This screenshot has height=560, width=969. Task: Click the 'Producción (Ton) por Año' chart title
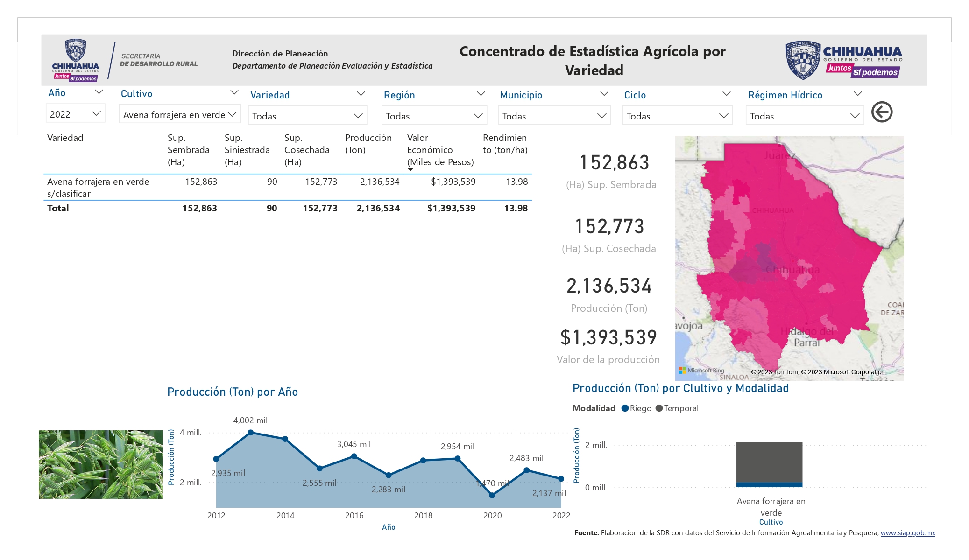[233, 392]
